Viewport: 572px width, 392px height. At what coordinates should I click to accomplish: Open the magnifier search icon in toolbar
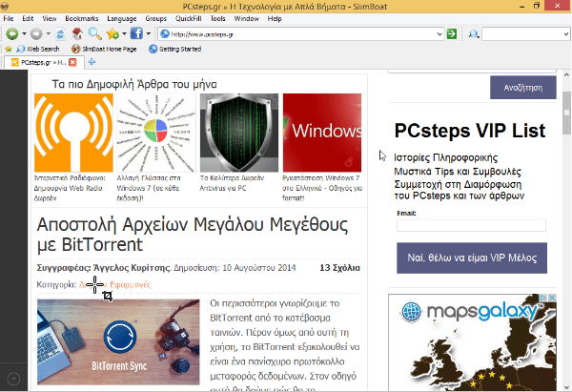point(94,34)
